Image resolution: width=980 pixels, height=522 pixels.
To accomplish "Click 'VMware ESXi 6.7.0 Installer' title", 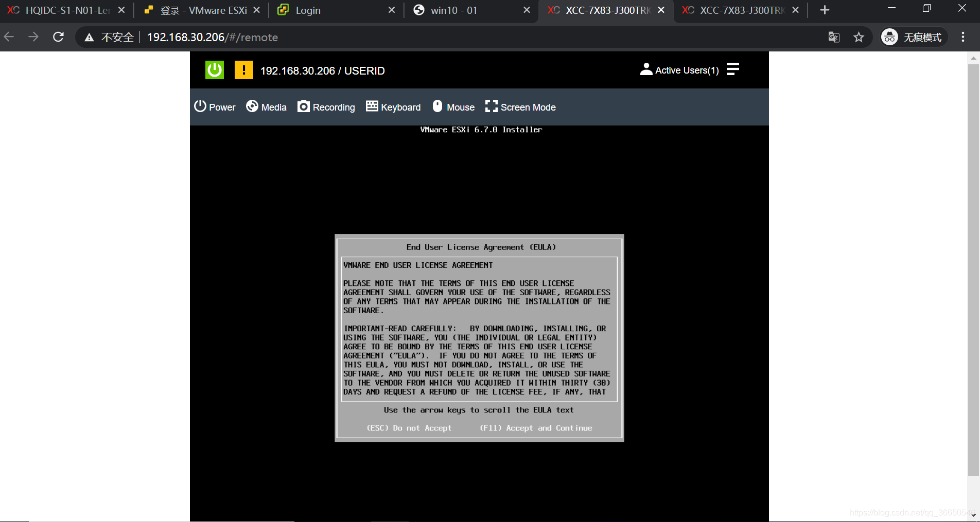I will [481, 130].
